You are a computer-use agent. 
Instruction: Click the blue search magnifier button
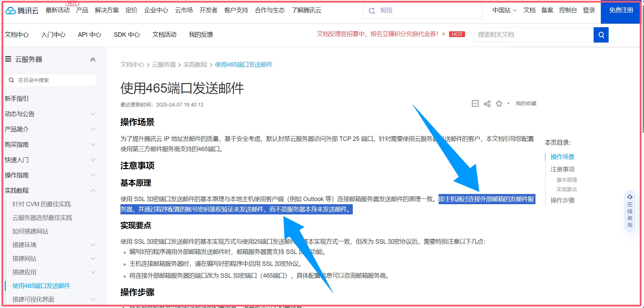click(x=601, y=35)
